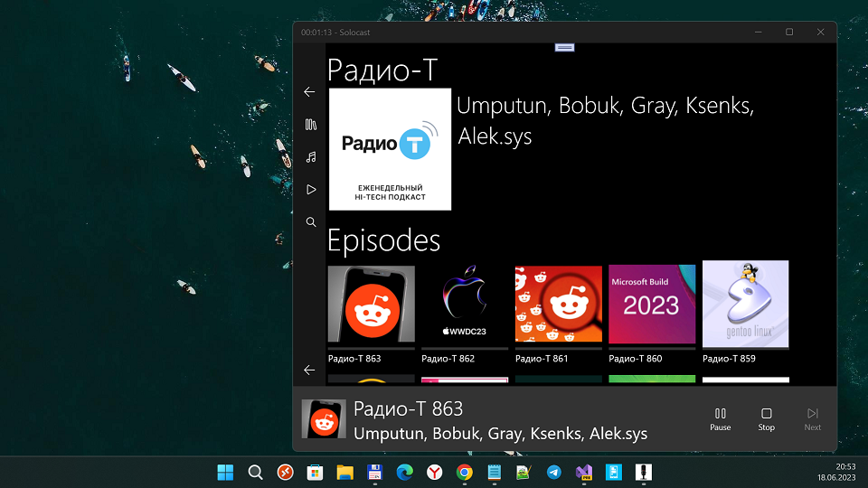Click the small handle at the window top
The image size is (868, 488).
pyautogui.click(x=564, y=48)
